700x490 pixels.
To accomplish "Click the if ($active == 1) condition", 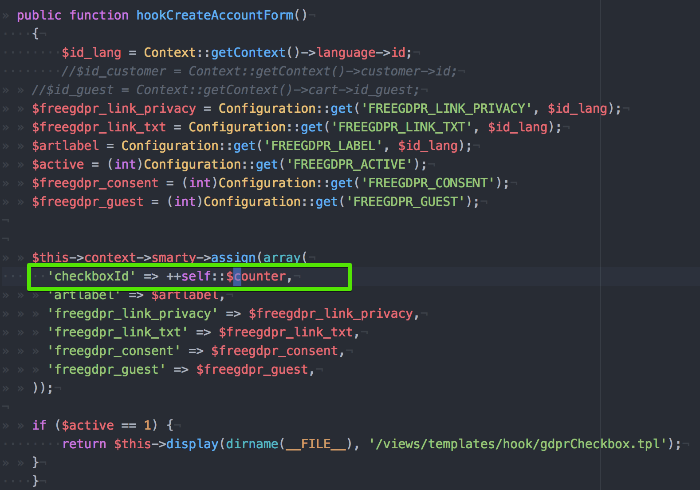I will point(102,425).
